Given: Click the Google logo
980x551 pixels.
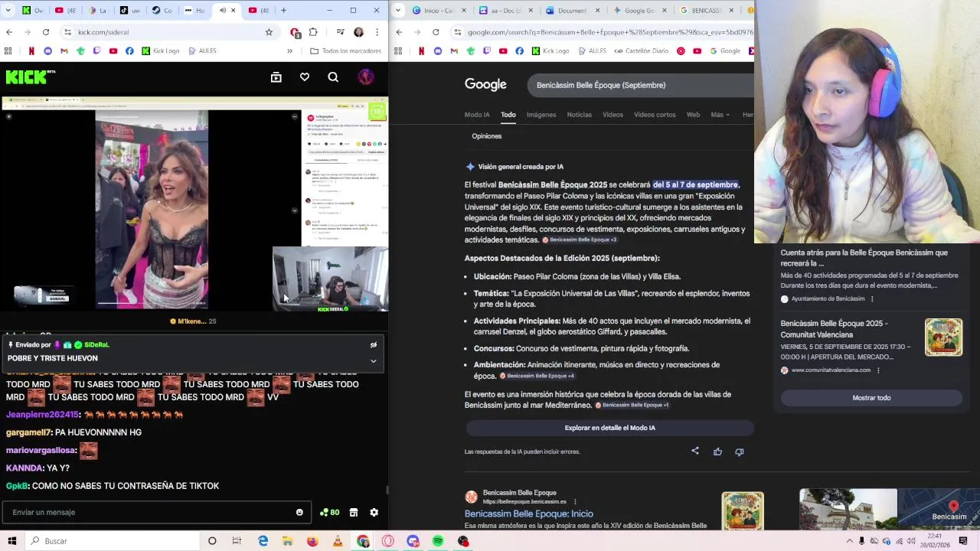Looking at the screenshot, I should [x=485, y=85].
